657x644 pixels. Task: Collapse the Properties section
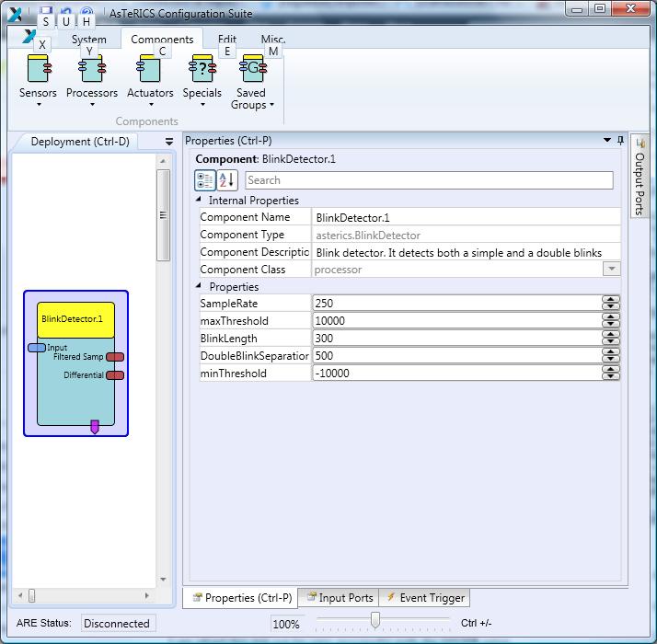(x=199, y=286)
